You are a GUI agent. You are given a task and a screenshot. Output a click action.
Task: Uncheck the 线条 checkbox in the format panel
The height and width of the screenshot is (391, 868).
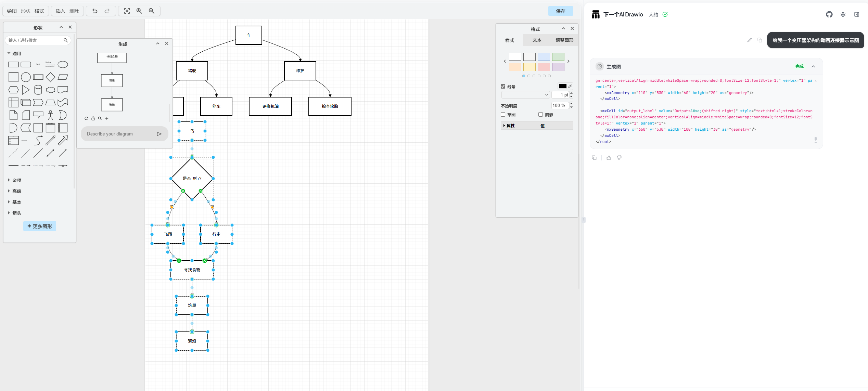pos(503,86)
